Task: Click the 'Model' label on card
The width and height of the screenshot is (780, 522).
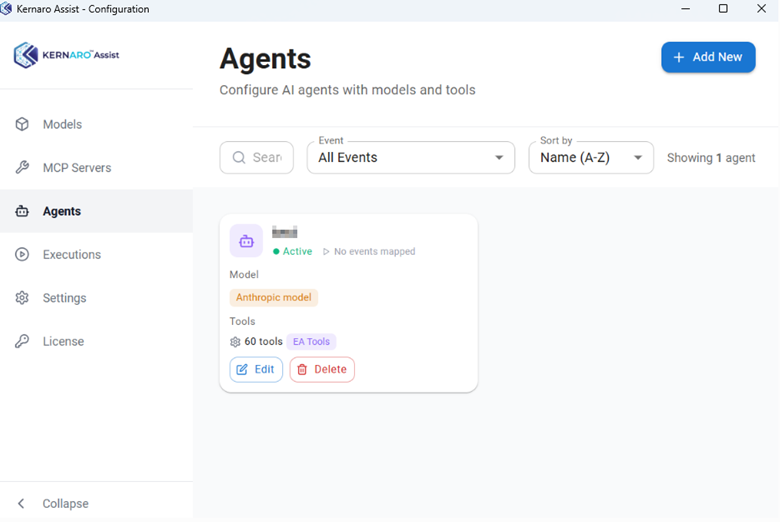Action: pos(244,275)
